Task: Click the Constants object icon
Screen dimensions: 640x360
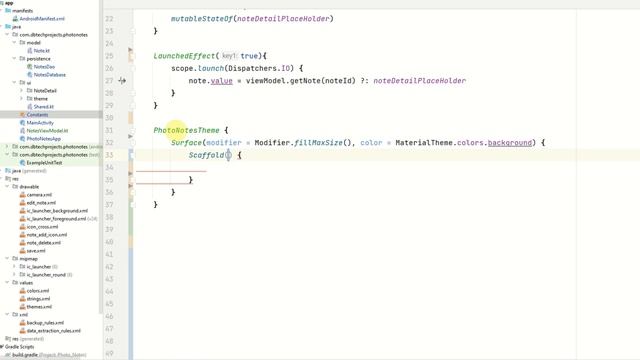Action: [x=23, y=115]
